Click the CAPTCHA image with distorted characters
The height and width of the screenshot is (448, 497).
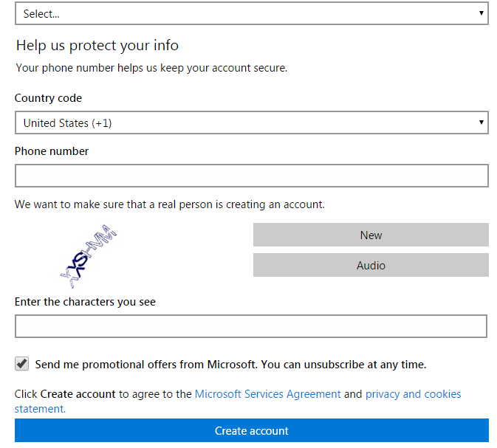89,256
